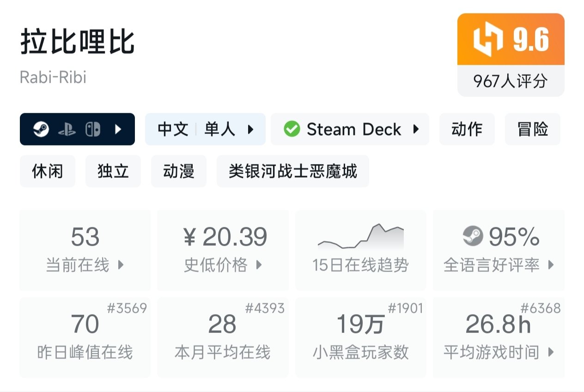Click the green Steam Deck verified checkmark

tap(292, 129)
